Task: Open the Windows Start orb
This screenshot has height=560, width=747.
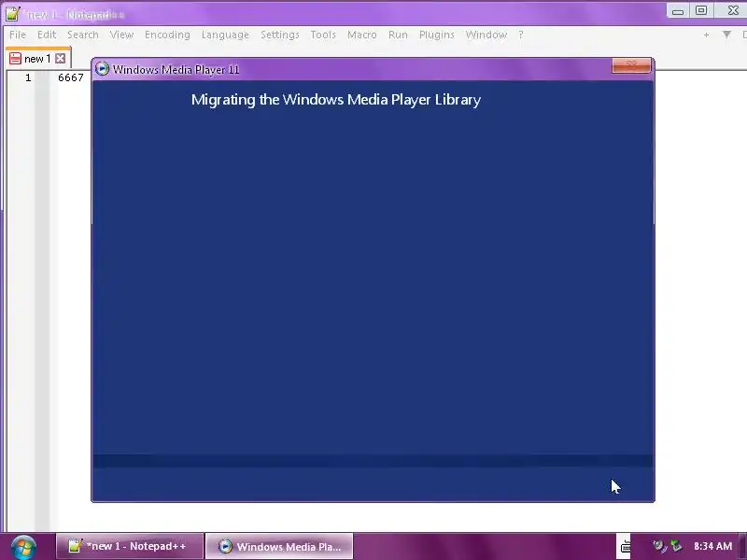Action: 23,547
